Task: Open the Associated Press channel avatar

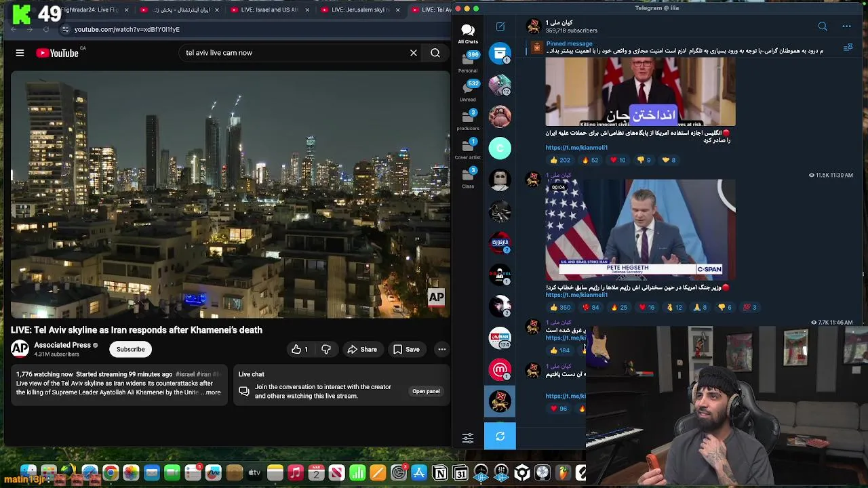Action: point(20,349)
